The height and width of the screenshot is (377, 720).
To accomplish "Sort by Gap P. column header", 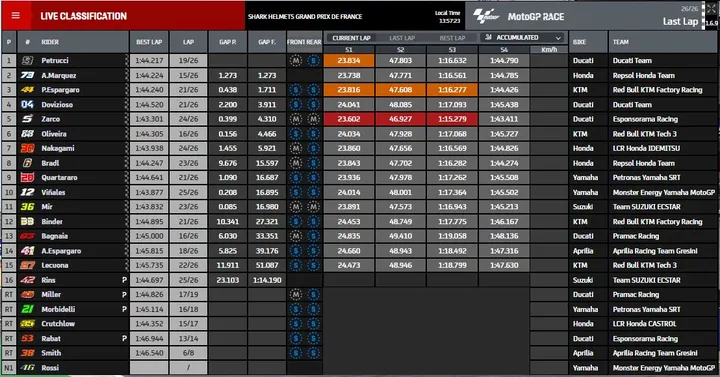I will [228, 42].
